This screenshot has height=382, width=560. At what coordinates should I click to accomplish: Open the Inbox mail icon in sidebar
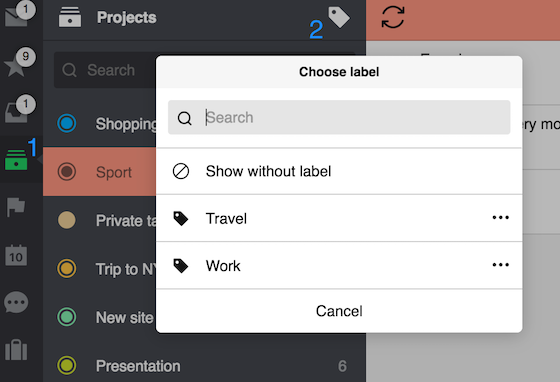tap(16, 17)
